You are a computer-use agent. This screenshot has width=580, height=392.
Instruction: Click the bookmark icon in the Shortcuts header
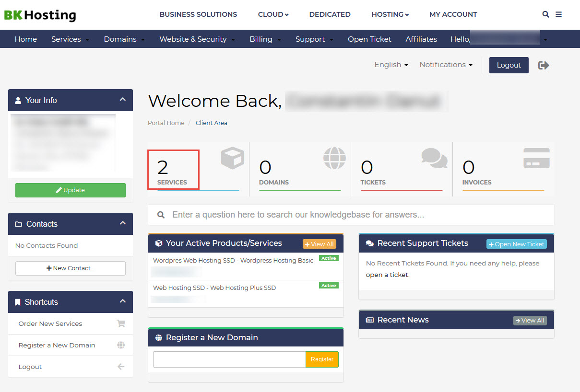point(18,302)
